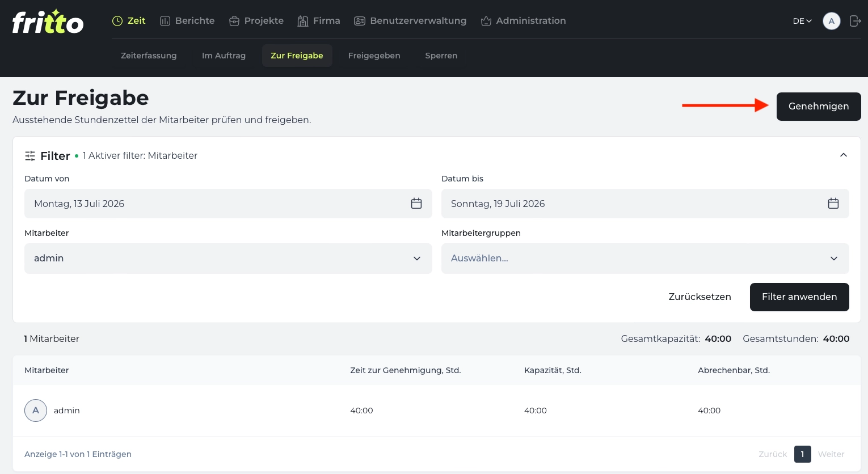The image size is (868, 474).
Task: Click Zurücksetzen to reset filters
Action: coord(700,297)
